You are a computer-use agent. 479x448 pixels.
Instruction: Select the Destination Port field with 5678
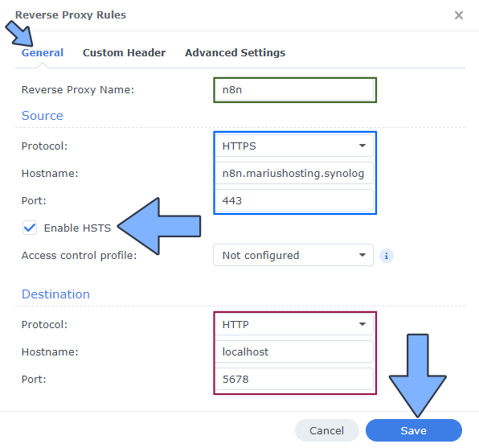[293, 379]
